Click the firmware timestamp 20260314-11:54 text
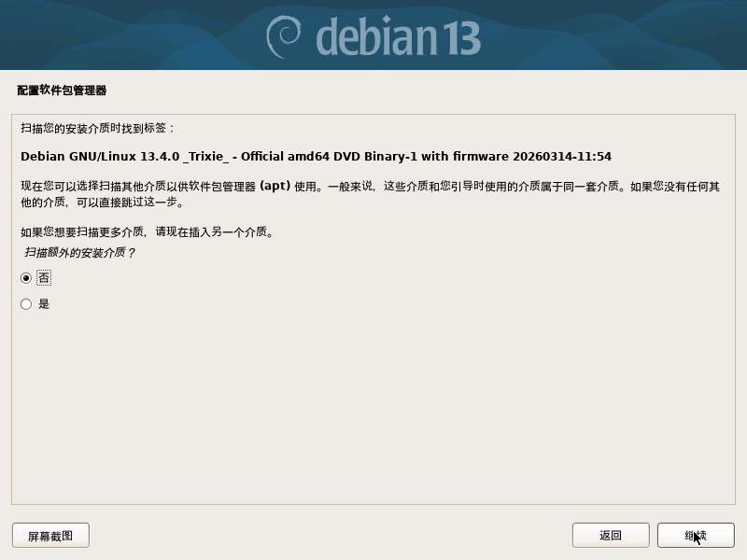The width and height of the screenshot is (747, 560). [x=562, y=156]
